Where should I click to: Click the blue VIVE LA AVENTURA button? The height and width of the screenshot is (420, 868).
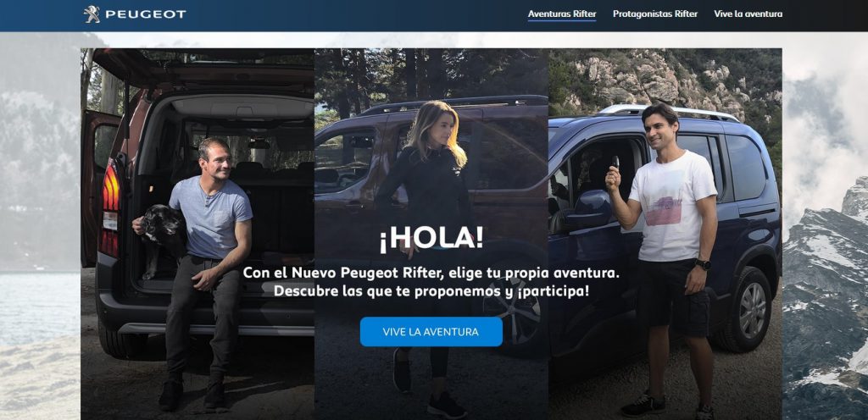pos(431,332)
